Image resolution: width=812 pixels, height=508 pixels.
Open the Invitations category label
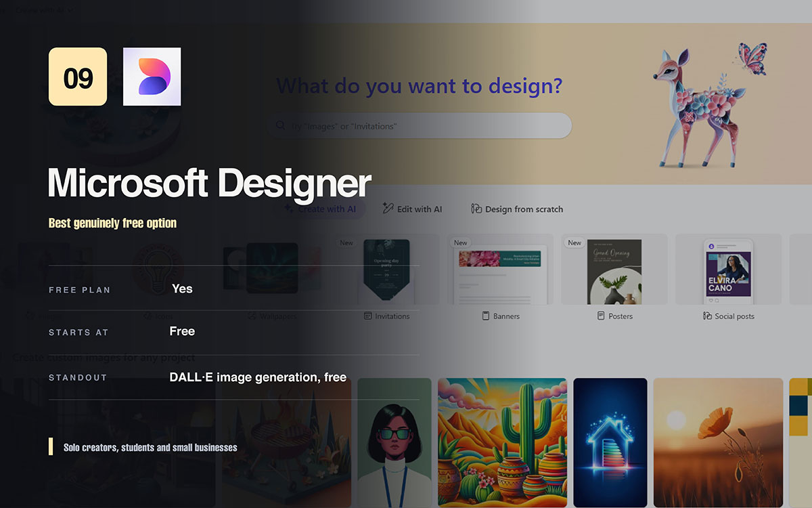[x=392, y=316]
